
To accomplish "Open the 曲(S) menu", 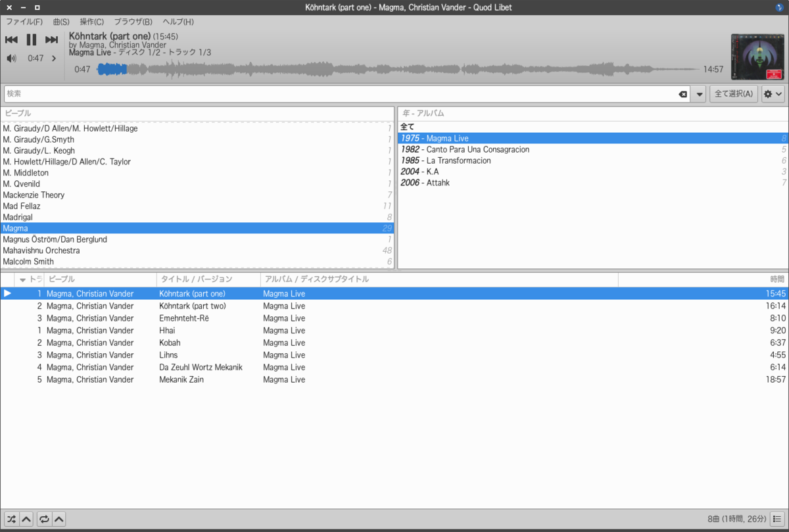I will click(x=61, y=22).
